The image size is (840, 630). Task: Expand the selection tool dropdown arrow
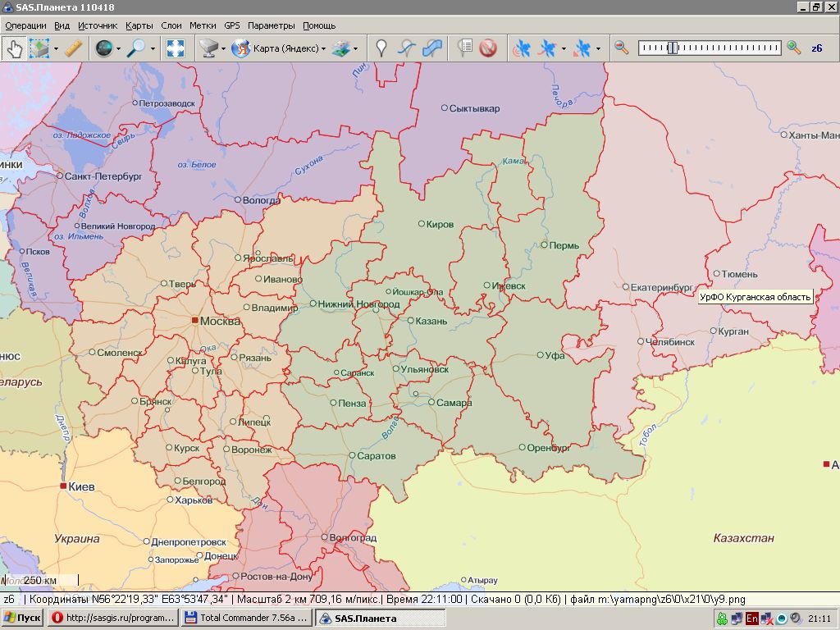[56, 48]
